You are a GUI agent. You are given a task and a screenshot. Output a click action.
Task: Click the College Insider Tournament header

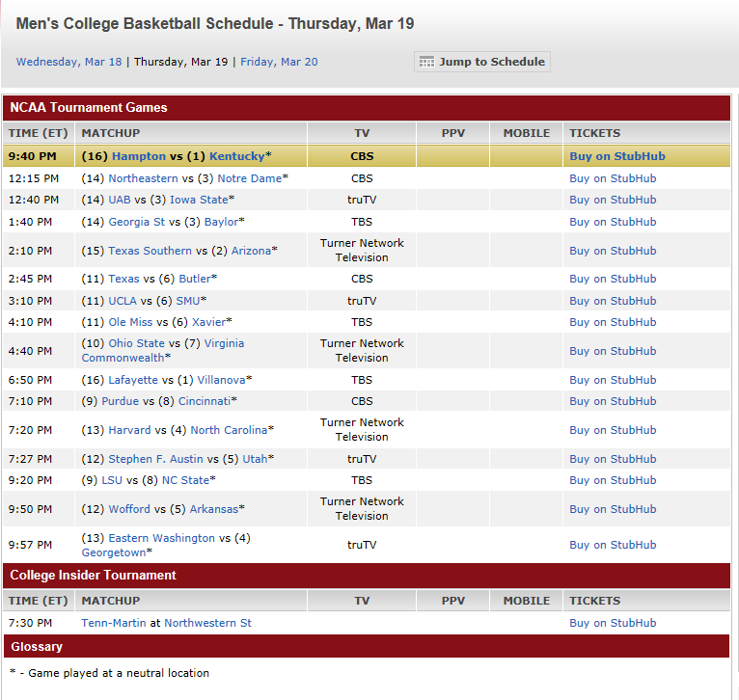(x=367, y=576)
